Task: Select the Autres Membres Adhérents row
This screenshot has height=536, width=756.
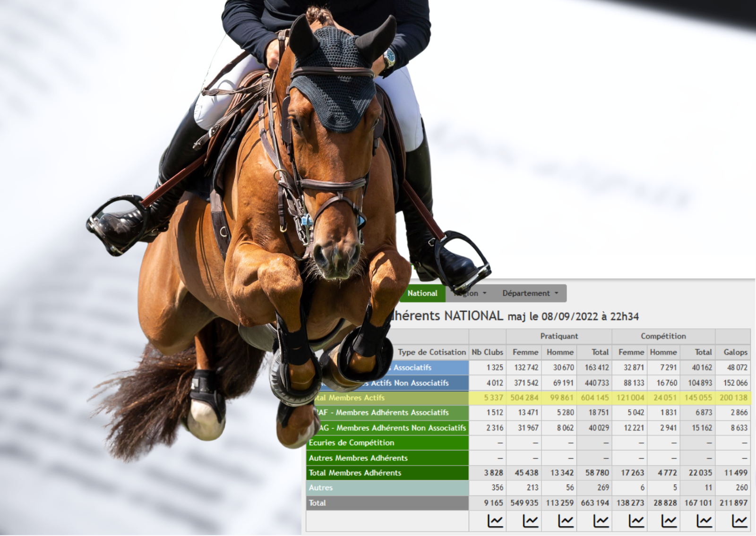Action: [528, 458]
